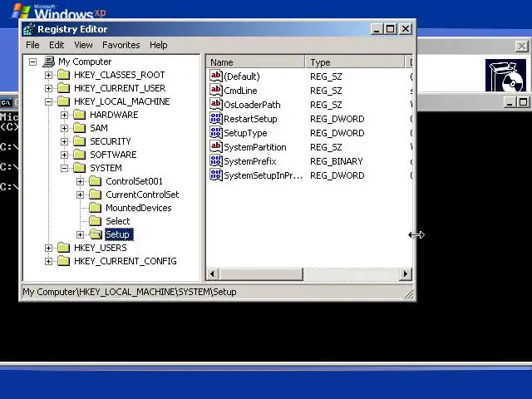Click the OsLoaderPath string value icon
This screenshot has height=399, width=532.
(216, 104)
